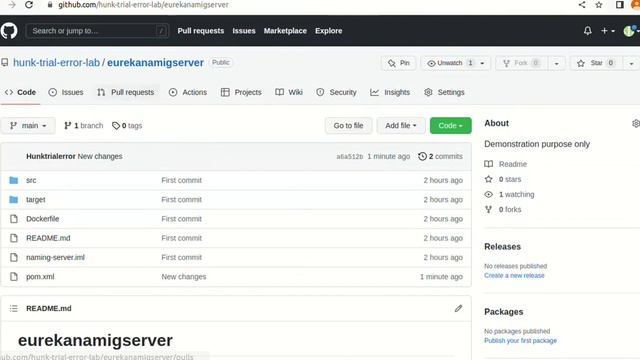Viewport: 640px width, 360px height.
Task: Go to Marketplace
Action: click(285, 31)
